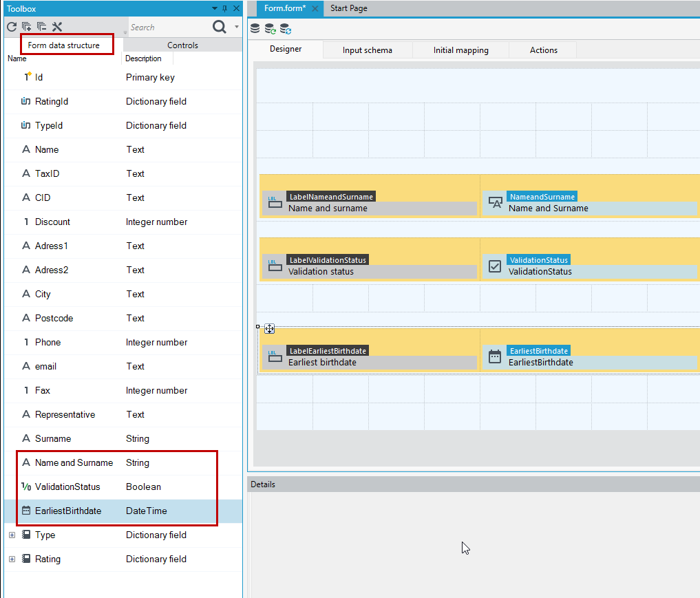The width and height of the screenshot is (700, 598).
Task: Click the Refresh icon in Toolbox
Action: click(12, 28)
